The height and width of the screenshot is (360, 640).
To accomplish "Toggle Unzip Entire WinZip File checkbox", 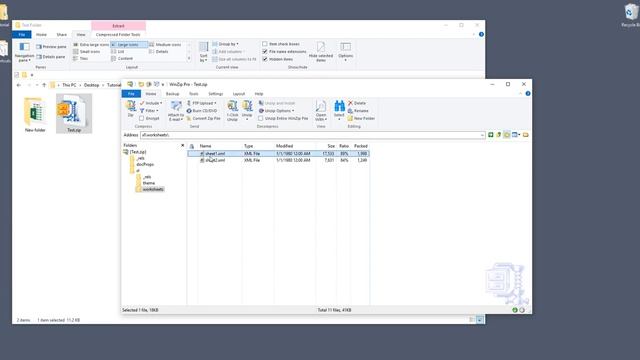I will coord(260,118).
